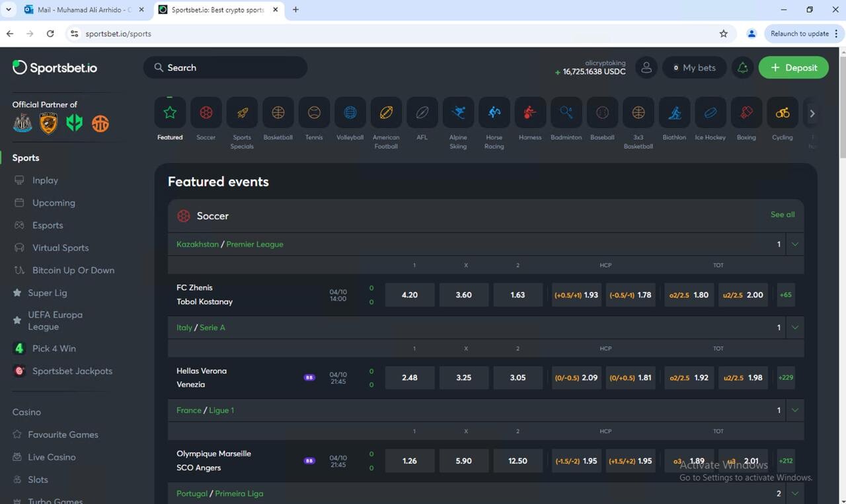Click the Newcastle United partner crest

pos(22,123)
